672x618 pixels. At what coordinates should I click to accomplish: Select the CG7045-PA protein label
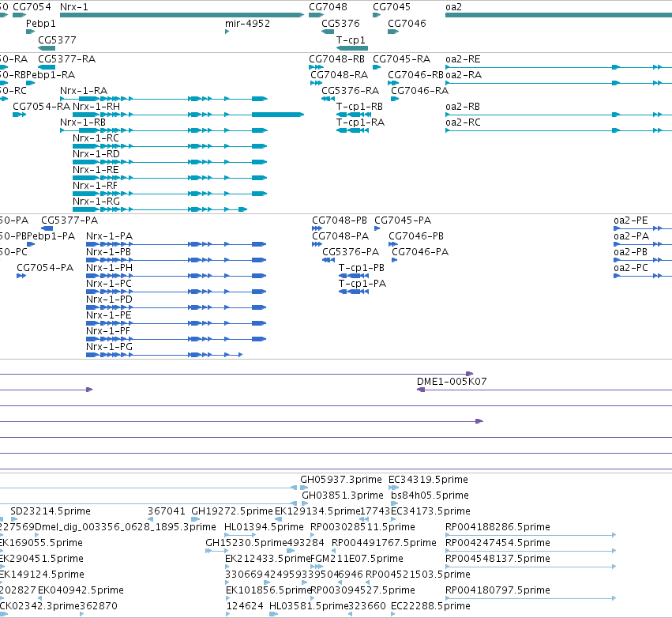point(403,220)
